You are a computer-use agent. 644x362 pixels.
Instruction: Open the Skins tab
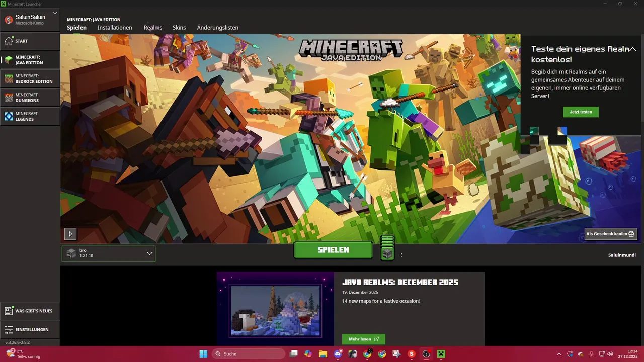[179, 28]
